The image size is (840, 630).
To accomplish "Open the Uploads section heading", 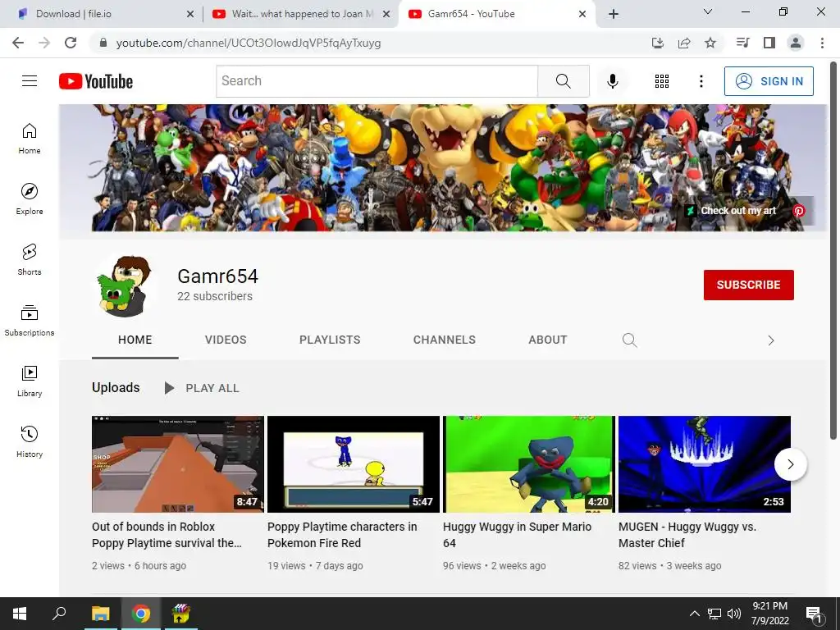I will [x=116, y=387].
